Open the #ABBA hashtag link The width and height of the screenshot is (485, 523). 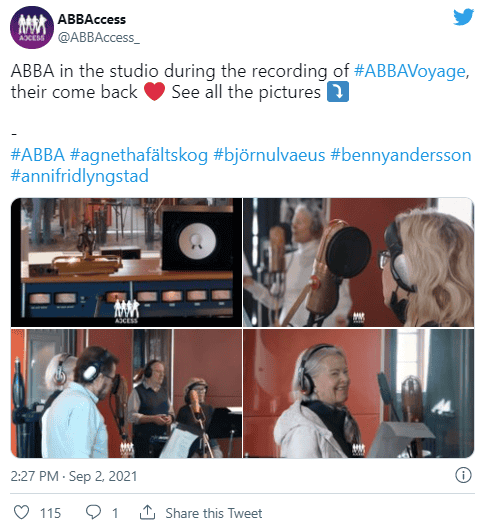coord(37,155)
